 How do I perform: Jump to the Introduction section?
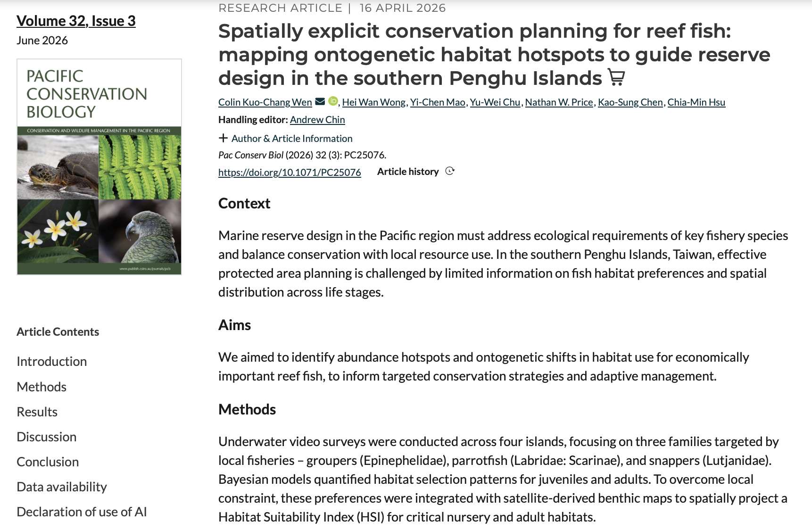coord(52,362)
